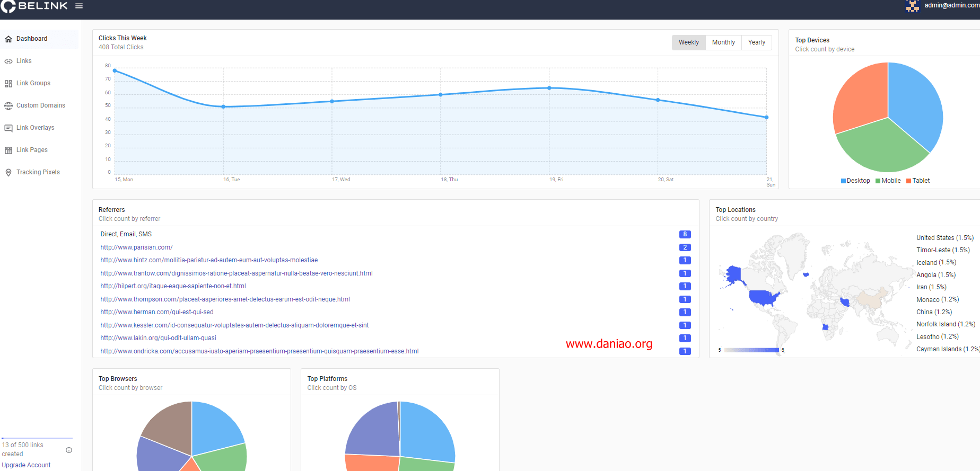Select the Weekly chart range
The height and width of the screenshot is (471, 980).
(x=688, y=42)
